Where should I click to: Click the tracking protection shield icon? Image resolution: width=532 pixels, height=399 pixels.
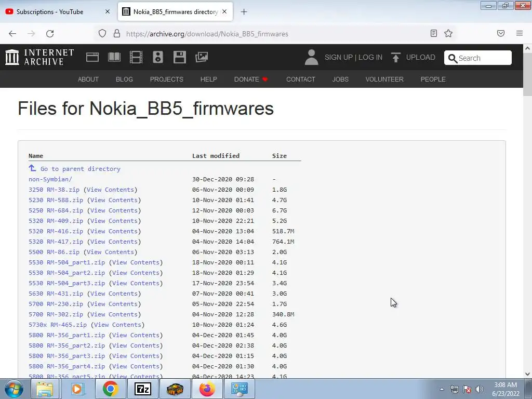[x=102, y=33]
